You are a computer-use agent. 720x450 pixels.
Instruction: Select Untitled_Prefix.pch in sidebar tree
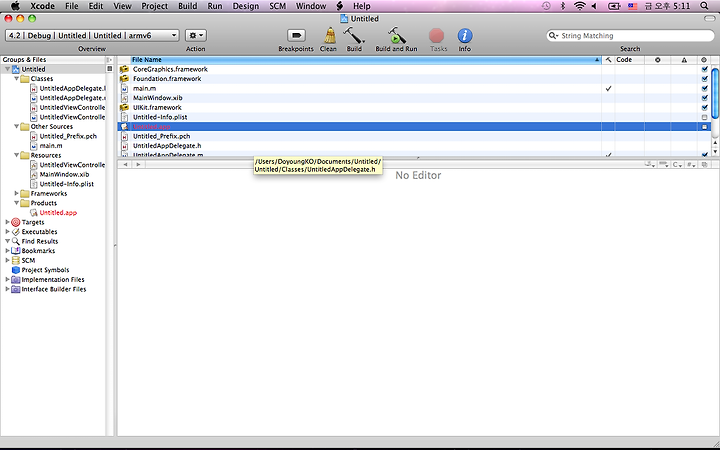(x=68, y=136)
